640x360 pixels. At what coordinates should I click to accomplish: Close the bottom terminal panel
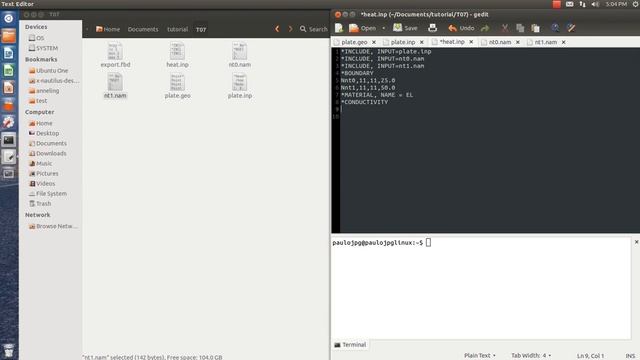click(x=636, y=242)
